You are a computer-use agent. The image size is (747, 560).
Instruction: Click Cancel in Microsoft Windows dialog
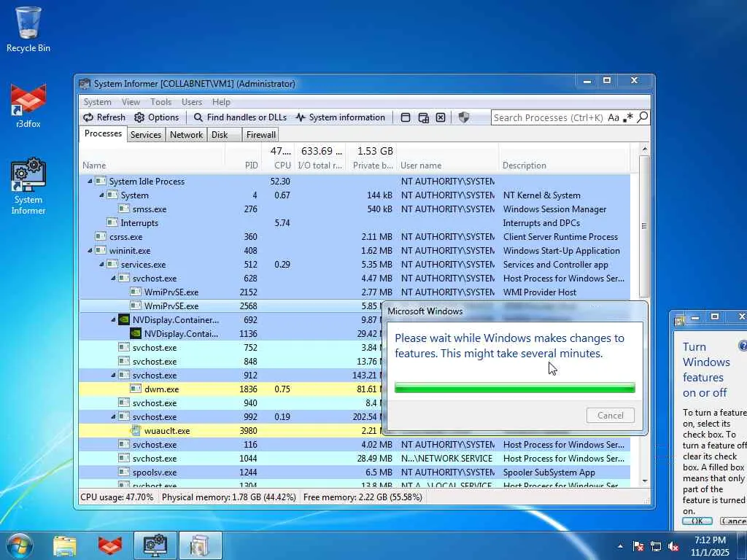click(x=610, y=415)
